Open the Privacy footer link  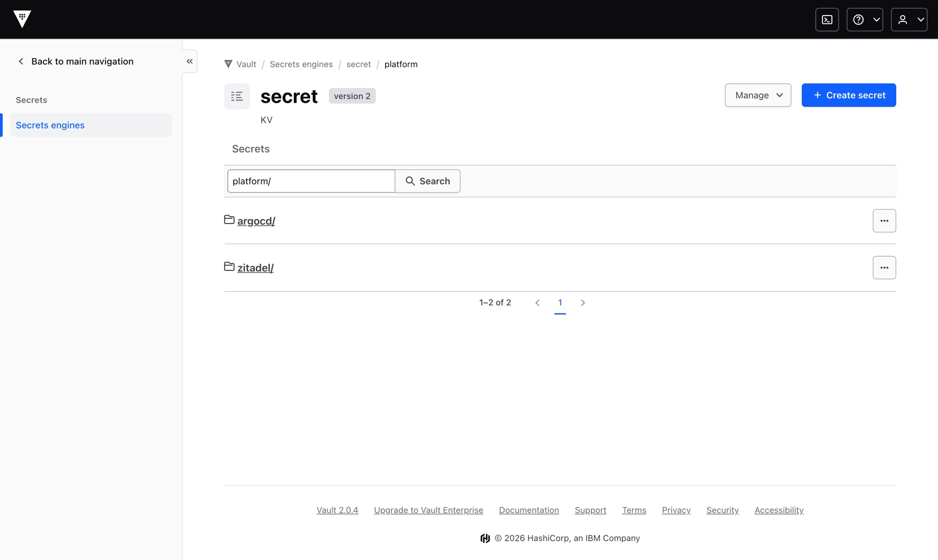pos(676,510)
